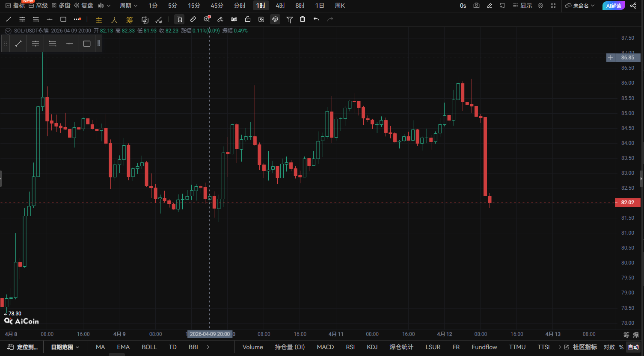Toggle the magnet snap mode icon
The image size is (644, 356).
275,19
